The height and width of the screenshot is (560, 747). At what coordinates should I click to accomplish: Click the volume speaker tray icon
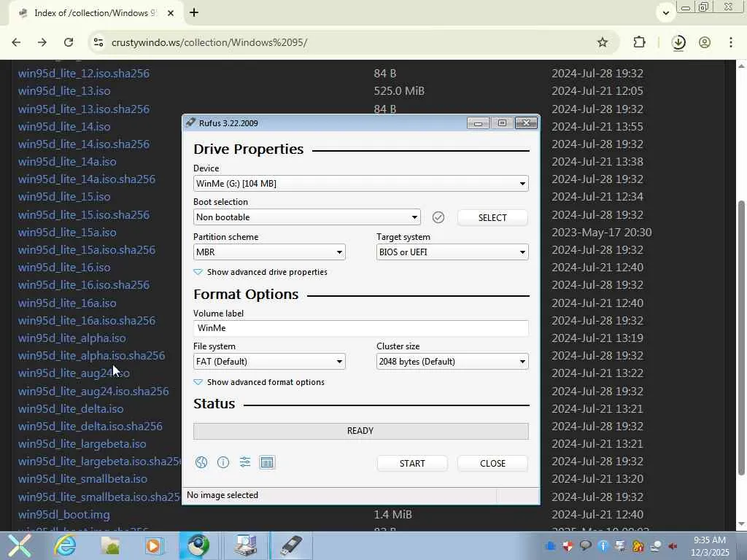coord(673,546)
